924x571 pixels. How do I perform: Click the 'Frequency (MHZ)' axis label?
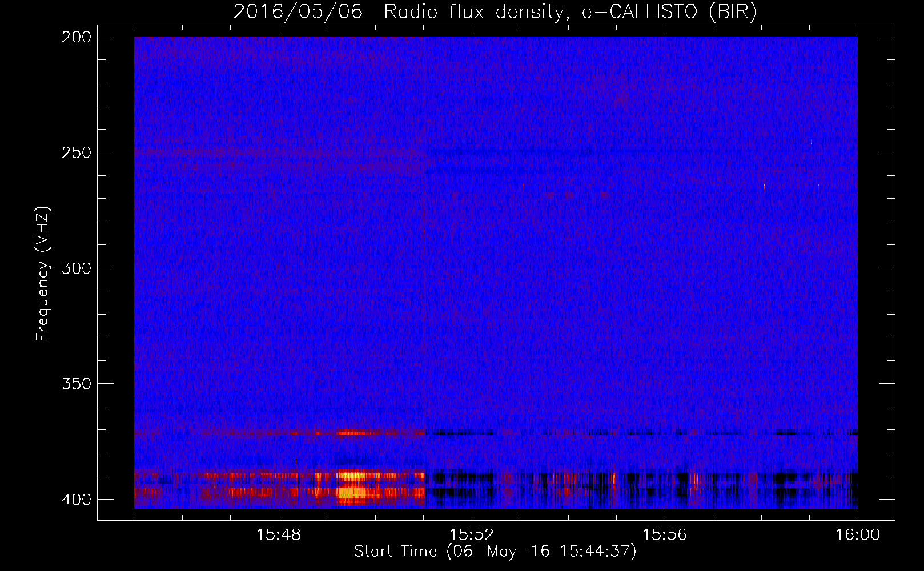[x=43, y=274]
